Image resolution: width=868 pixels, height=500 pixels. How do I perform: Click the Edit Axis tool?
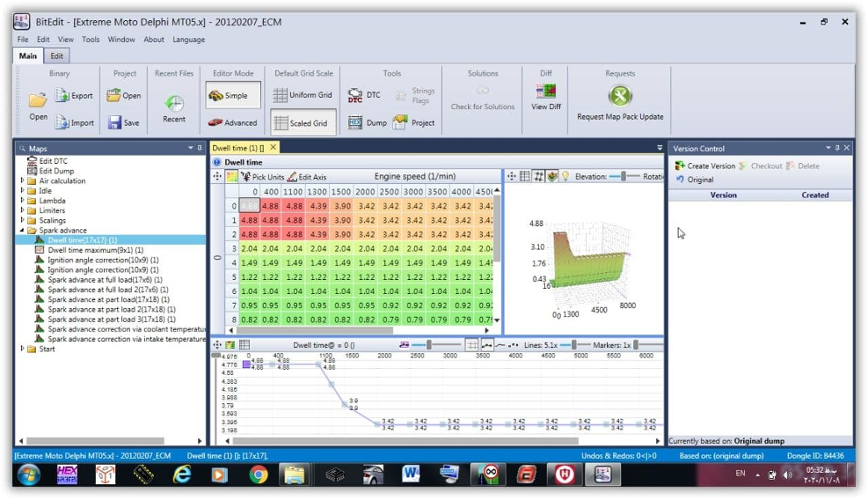click(307, 177)
